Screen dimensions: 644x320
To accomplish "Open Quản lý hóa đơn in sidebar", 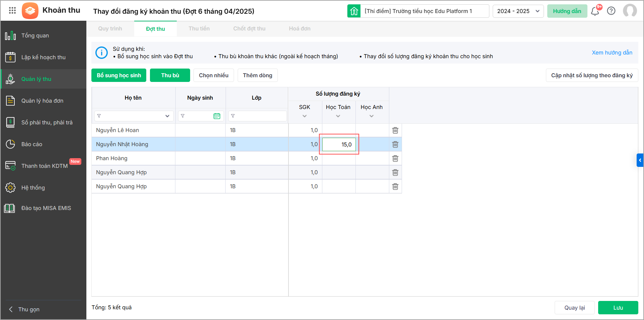I will click(42, 101).
